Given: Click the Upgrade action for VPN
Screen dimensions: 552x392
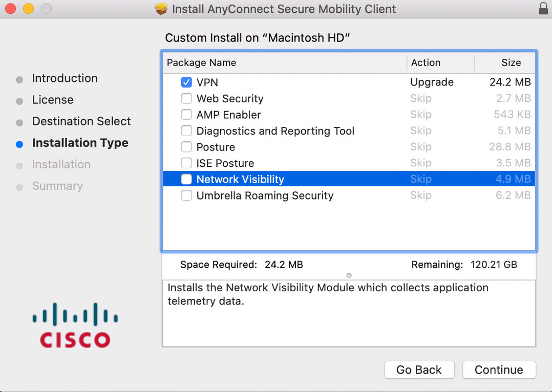Looking at the screenshot, I should [432, 82].
